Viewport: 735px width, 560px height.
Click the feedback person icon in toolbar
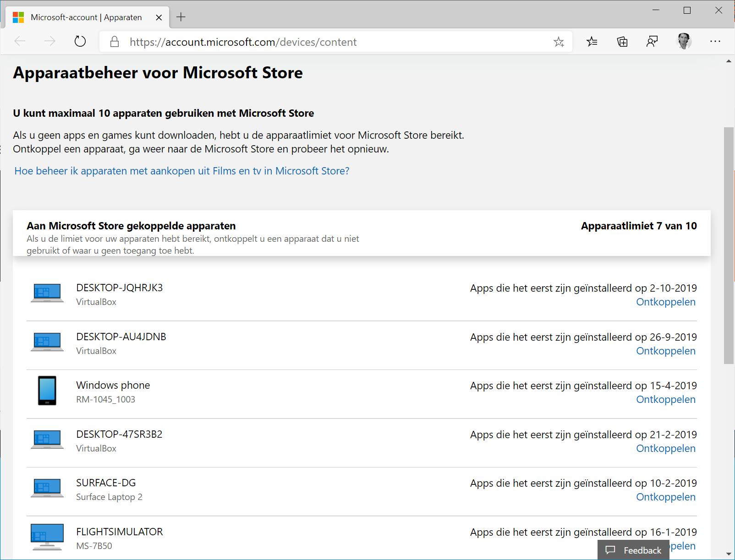652,42
